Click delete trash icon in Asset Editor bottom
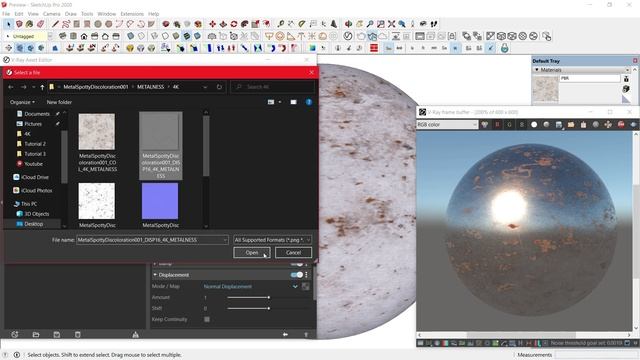 click(78, 334)
